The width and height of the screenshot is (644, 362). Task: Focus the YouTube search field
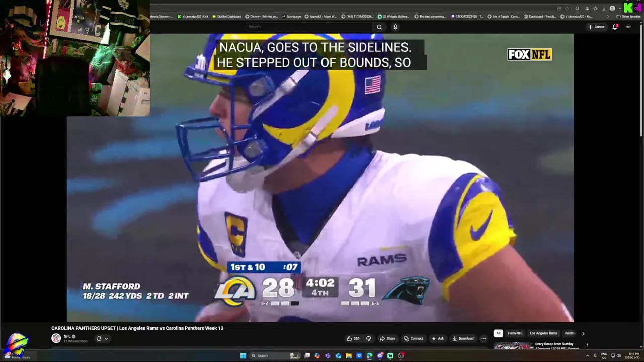(309, 27)
